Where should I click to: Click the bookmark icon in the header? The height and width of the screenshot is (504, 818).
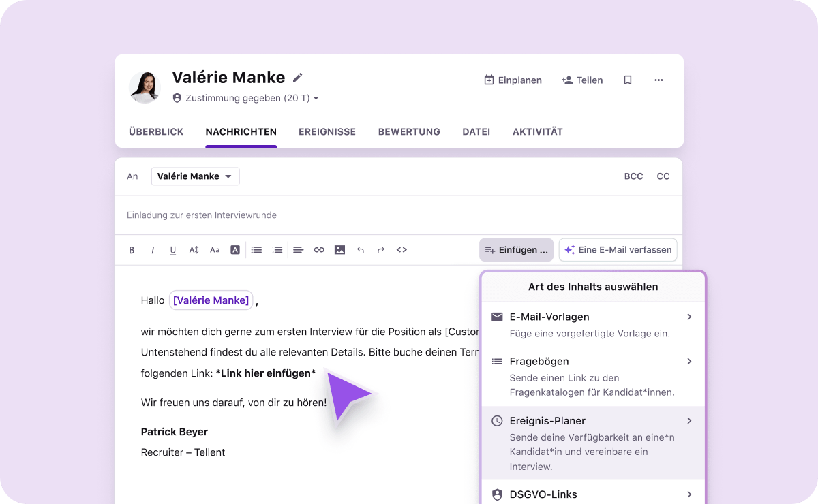pyautogui.click(x=628, y=80)
